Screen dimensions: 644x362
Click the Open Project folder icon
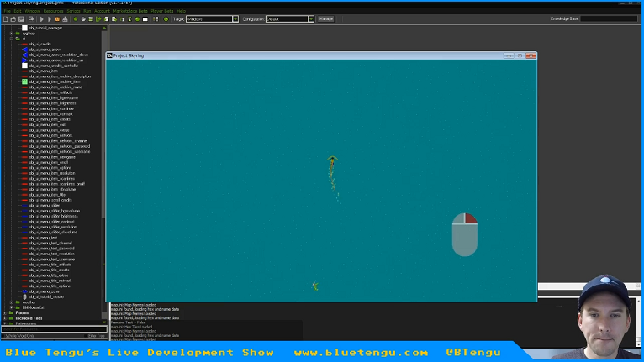(13, 19)
